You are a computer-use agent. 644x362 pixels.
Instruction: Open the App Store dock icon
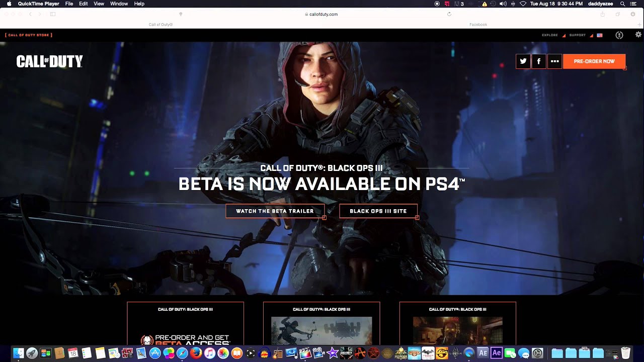155,353
